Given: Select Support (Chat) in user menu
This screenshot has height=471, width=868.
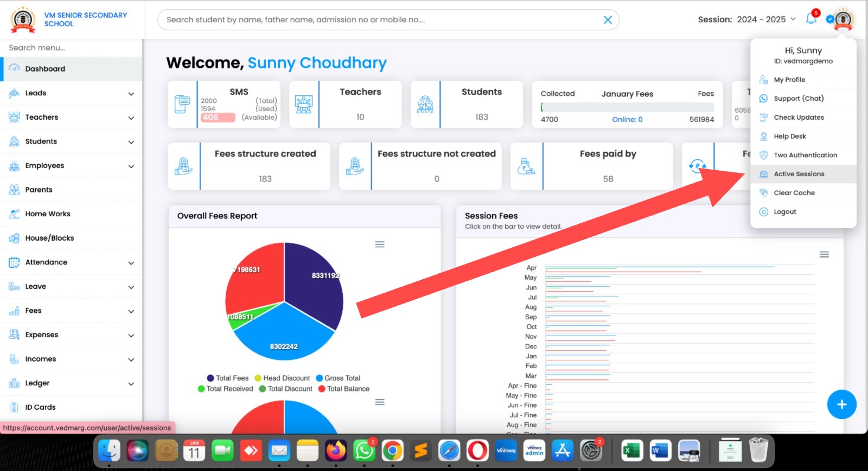Looking at the screenshot, I should tap(803, 99).
